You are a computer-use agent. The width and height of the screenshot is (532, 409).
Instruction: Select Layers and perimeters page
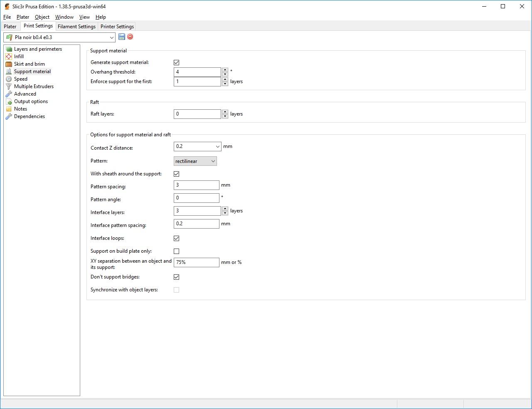pyautogui.click(x=38, y=49)
